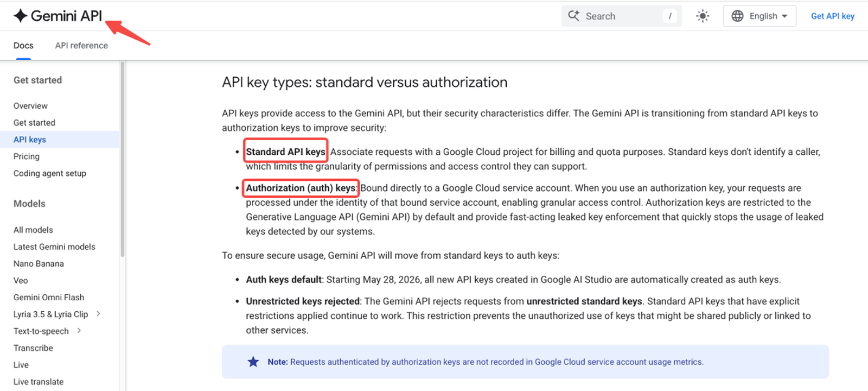Screen dimensions: 868x391
Task: Open Coding agent setup page
Action: pos(50,173)
